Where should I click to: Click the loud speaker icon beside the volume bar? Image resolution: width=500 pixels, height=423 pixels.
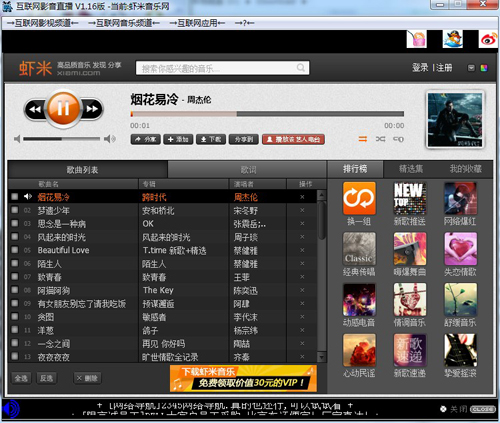[x=110, y=139]
